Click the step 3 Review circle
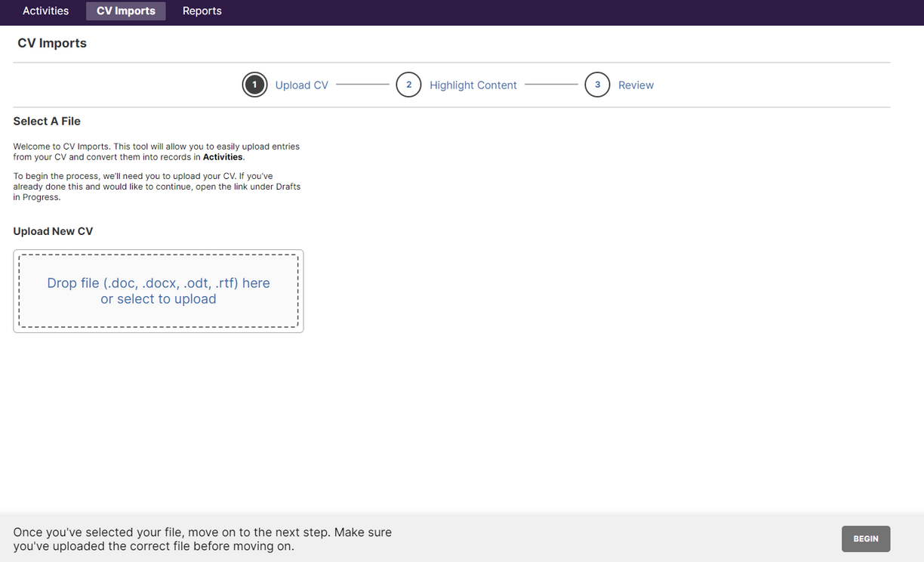 (x=597, y=85)
